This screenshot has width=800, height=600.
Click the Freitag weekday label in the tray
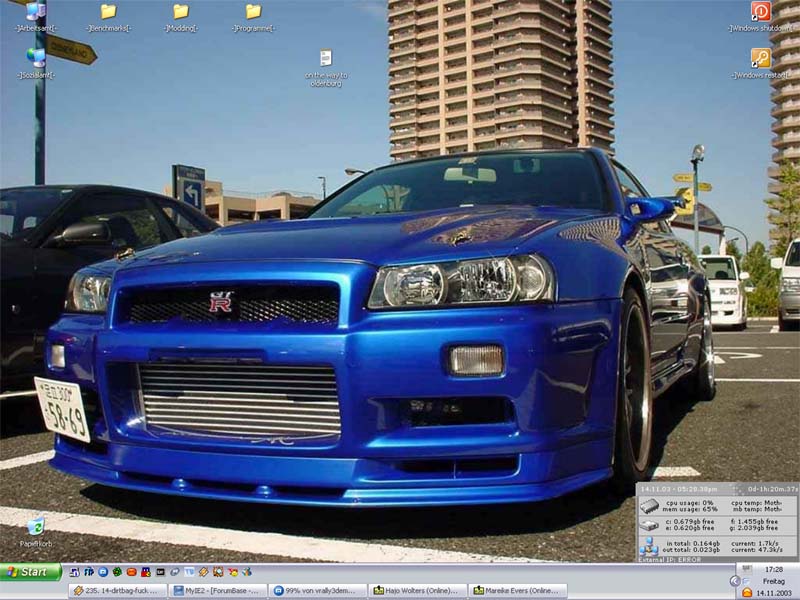pos(774,581)
